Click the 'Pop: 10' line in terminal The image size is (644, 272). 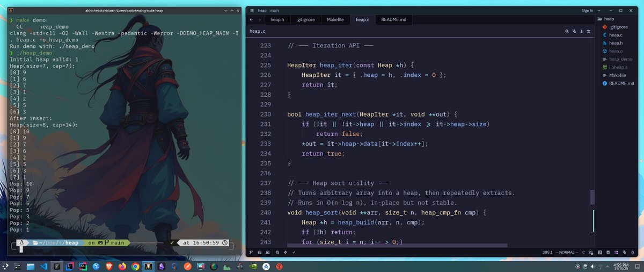(21, 183)
